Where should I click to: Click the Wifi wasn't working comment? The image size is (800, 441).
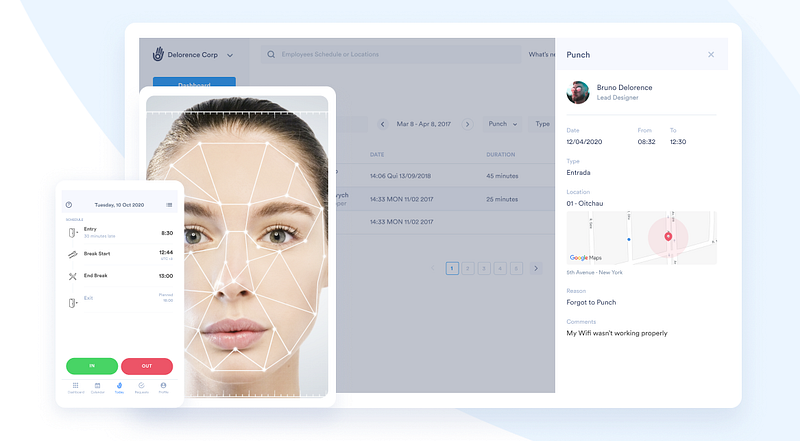click(617, 333)
